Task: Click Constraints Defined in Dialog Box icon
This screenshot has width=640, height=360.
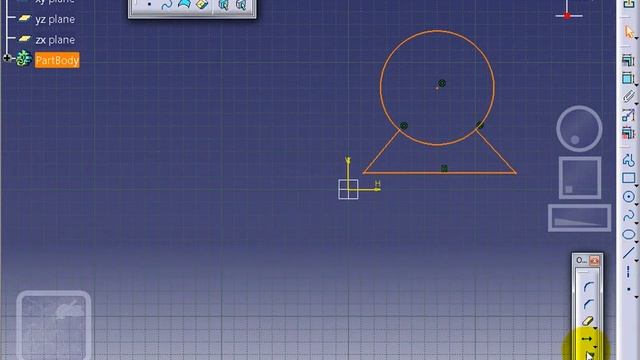Action: (x=628, y=60)
